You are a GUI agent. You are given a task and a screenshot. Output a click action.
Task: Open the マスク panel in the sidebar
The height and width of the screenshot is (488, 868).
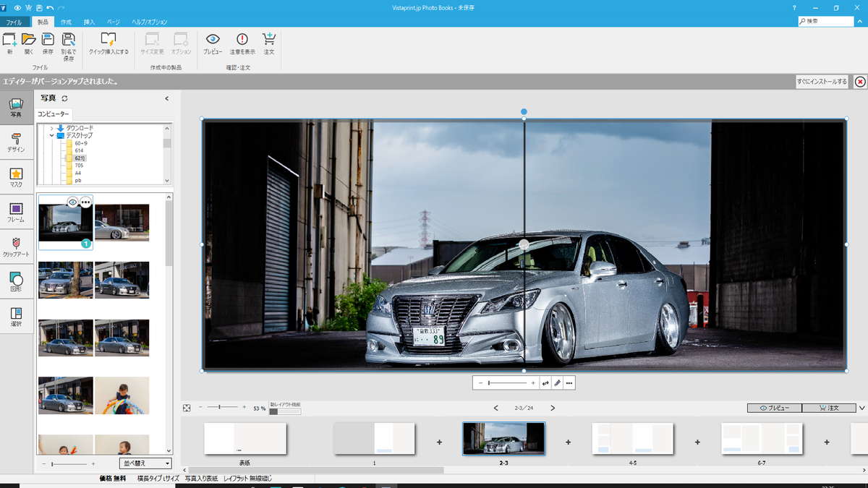pyautogui.click(x=16, y=178)
